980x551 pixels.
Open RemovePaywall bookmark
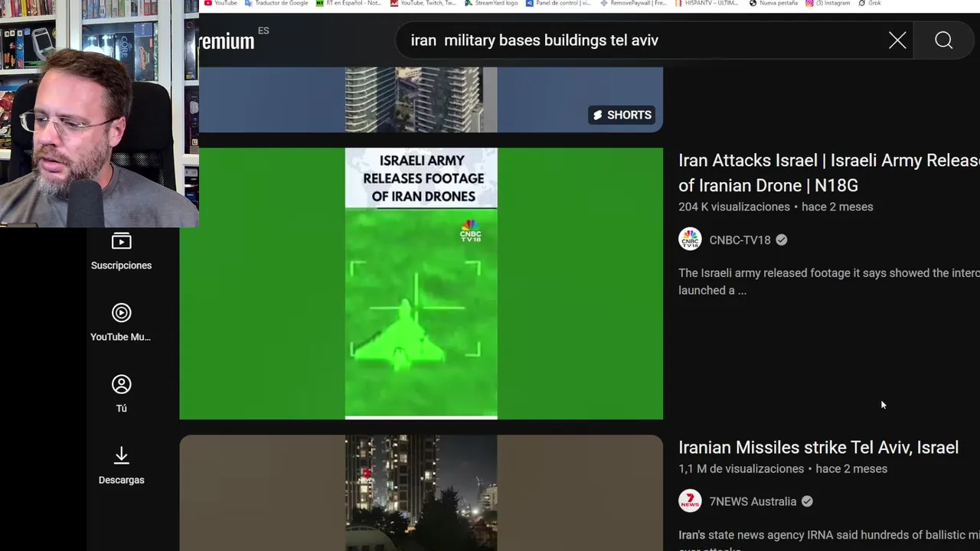pos(633,3)
